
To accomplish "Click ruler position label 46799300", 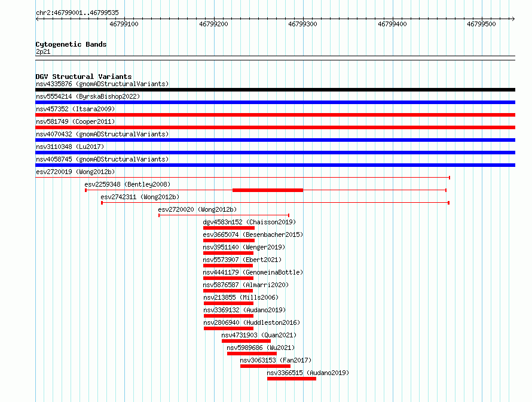I will coord(302,24).
